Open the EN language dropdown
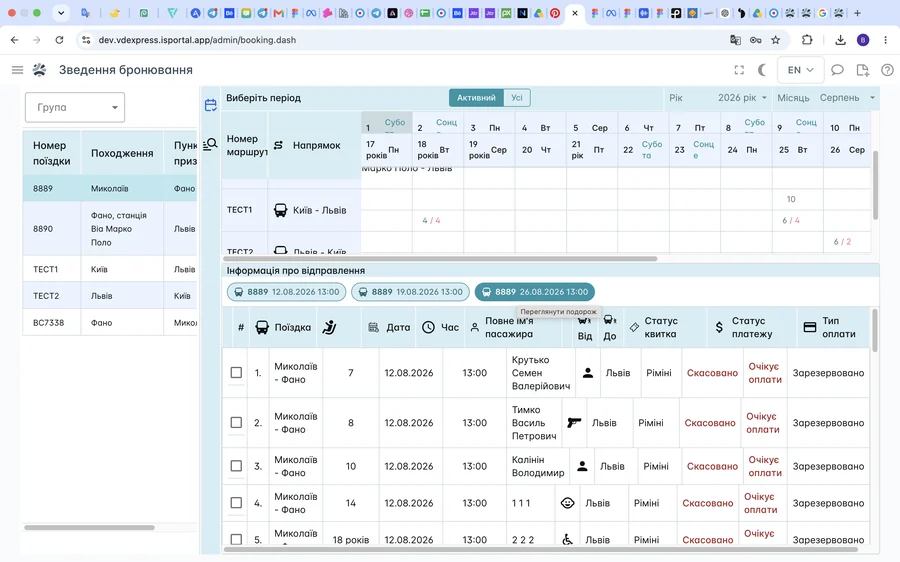The height and width of the screenshot is (562, 900). click(x=801, y=70)
